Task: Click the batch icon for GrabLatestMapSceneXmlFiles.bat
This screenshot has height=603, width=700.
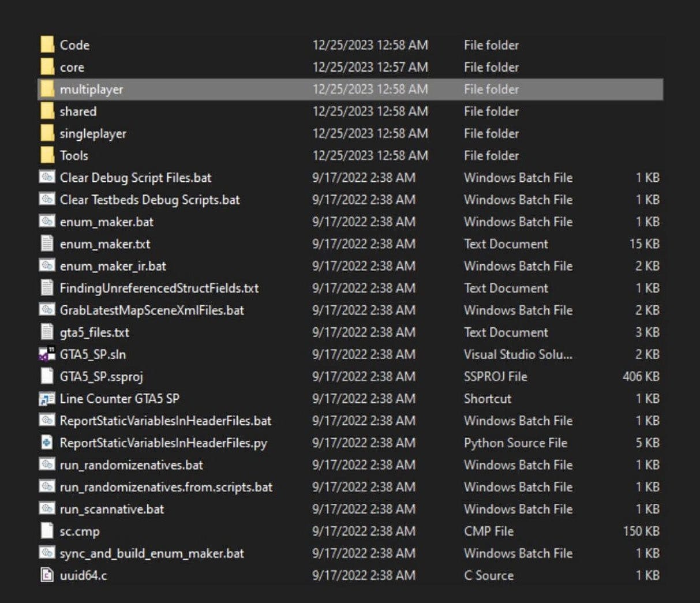Action: tap(48, 310)
